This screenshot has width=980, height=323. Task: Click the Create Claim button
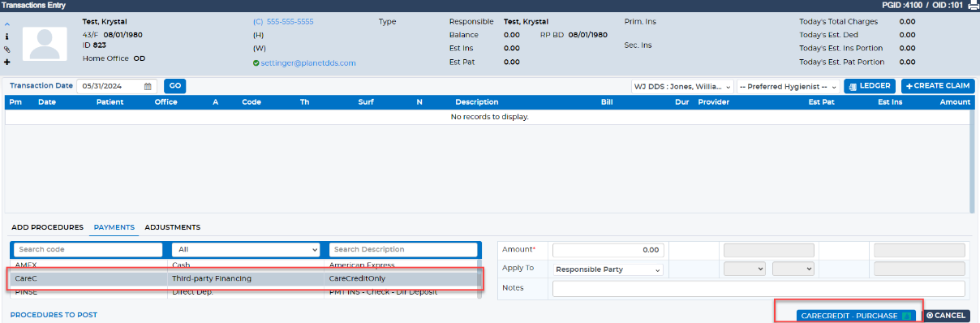(938, 86)
